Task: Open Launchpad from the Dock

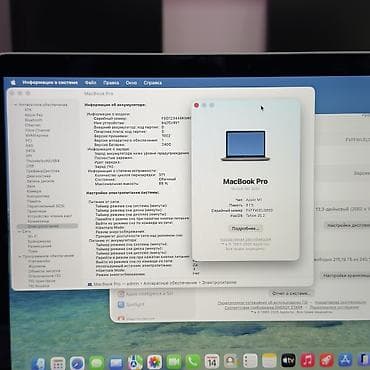Action: [58, 363]
